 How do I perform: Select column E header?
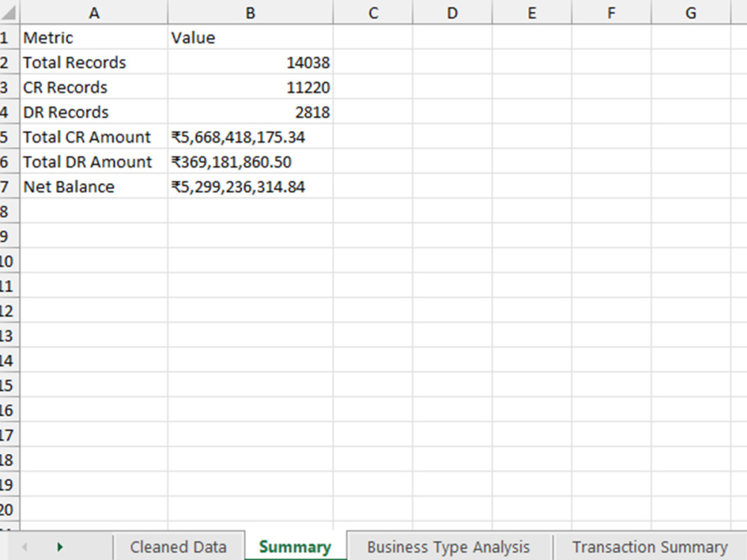click(x=532, y=13)
